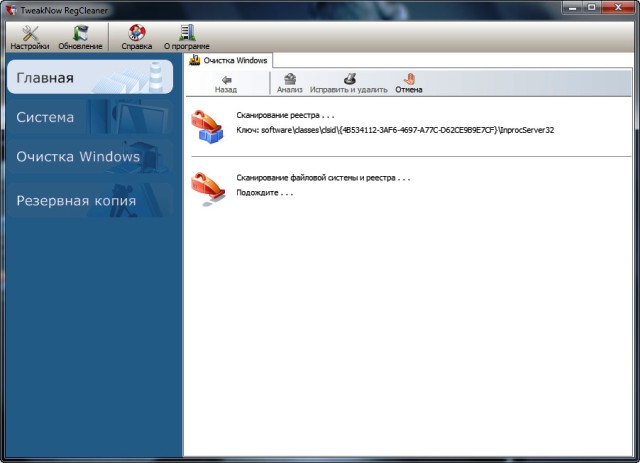This screenshot has width=640, height=463.
Task: Click Исправить и удалить tool
Action: click(x=349, y=84)
